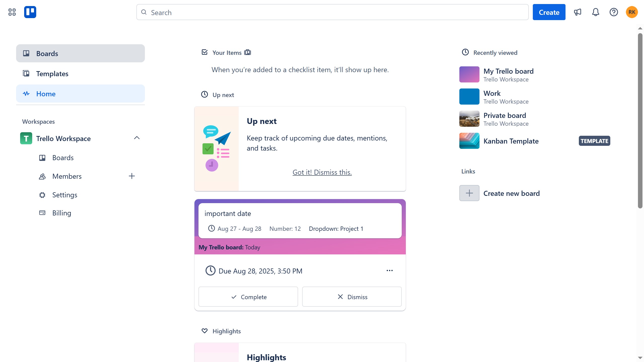Open Templates in sidebar
The width and height of the screenshot is (644, 362).
click(x=80, y=73)
